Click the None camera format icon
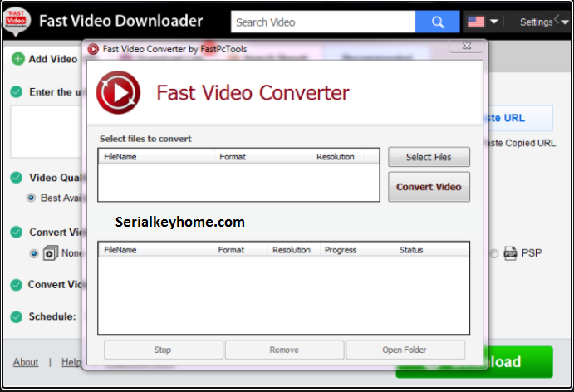Screen dimensions: 574x392 pos(50,253)
